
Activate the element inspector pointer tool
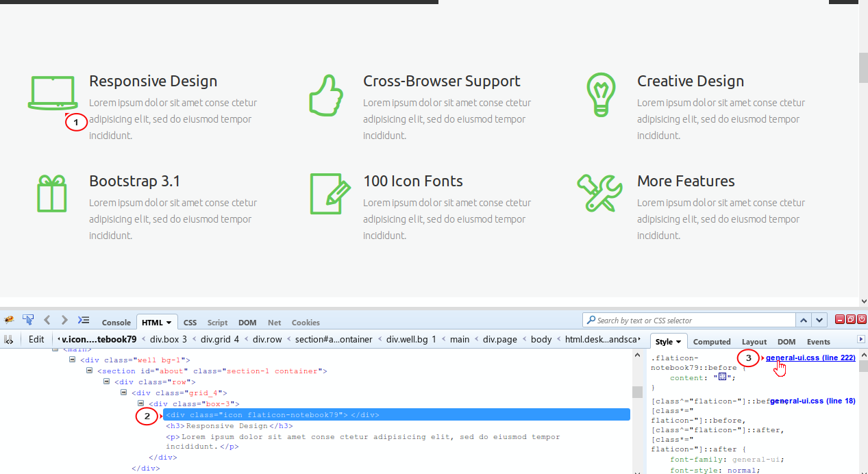click(28, 320)
